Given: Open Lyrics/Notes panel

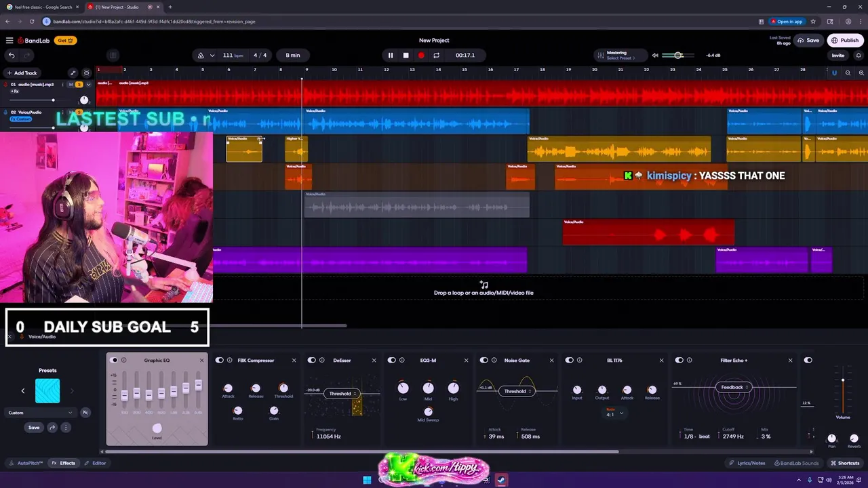Looking at the screenshot, I should (x=747, y=463).
